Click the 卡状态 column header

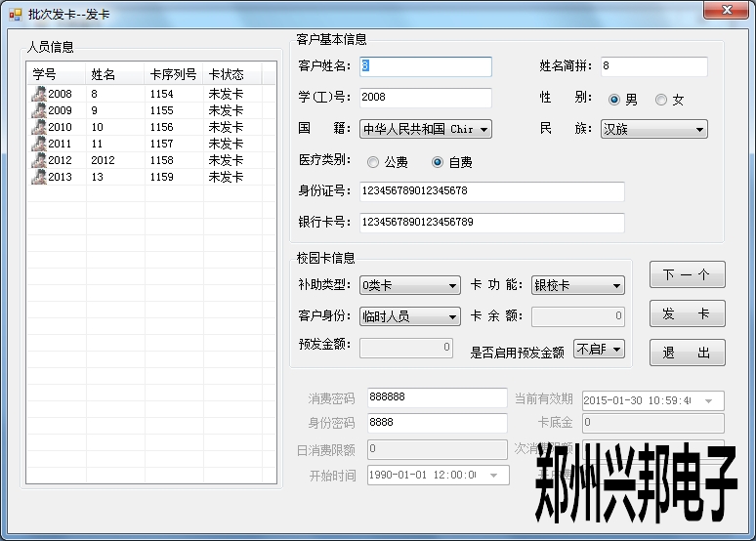click(226, 74)
